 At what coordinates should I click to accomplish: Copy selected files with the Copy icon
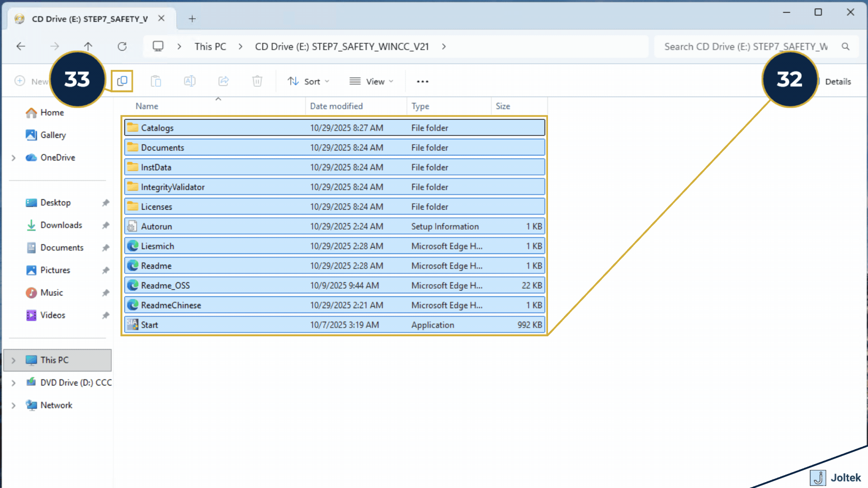tap(122, 81)
